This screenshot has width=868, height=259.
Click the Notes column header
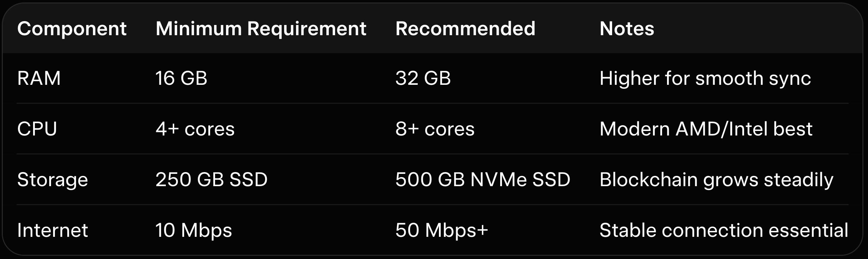(627, 29)
